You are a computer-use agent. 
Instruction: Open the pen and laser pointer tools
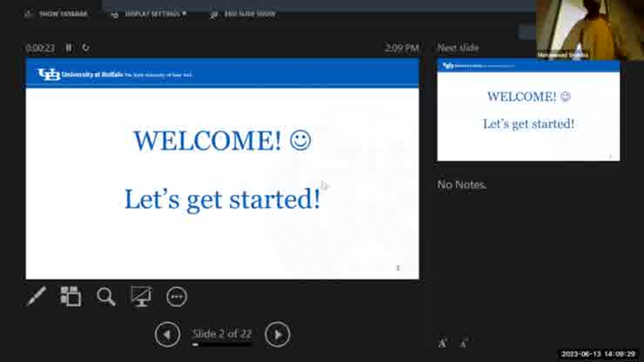pyautogui.click(x=36, y=297)
